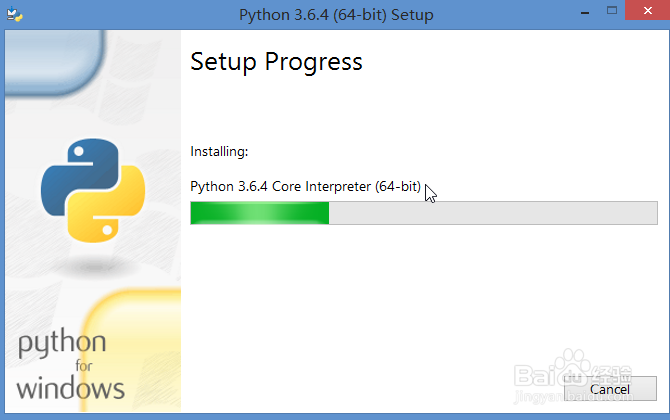Click the Python installer icon in title bar
670x420 pixels.
point(14,15)
